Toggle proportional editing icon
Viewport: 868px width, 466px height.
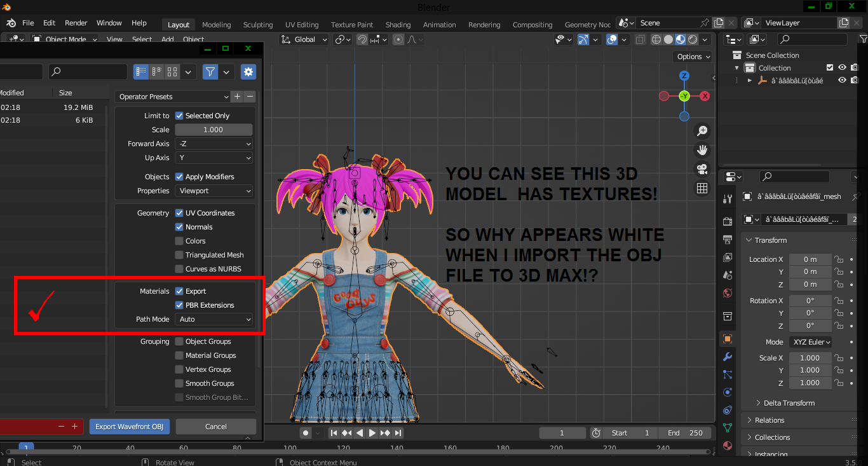tap(398, 39)
